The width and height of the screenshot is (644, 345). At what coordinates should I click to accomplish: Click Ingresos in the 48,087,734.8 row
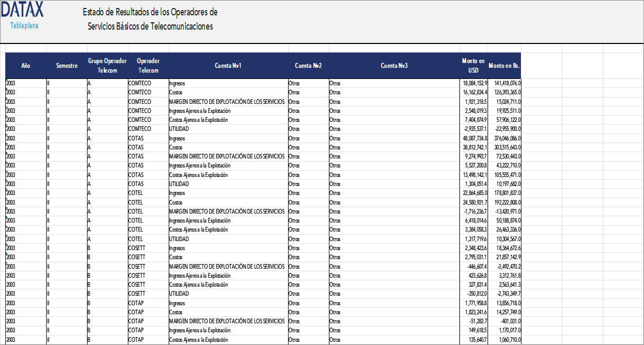(228, 138)
